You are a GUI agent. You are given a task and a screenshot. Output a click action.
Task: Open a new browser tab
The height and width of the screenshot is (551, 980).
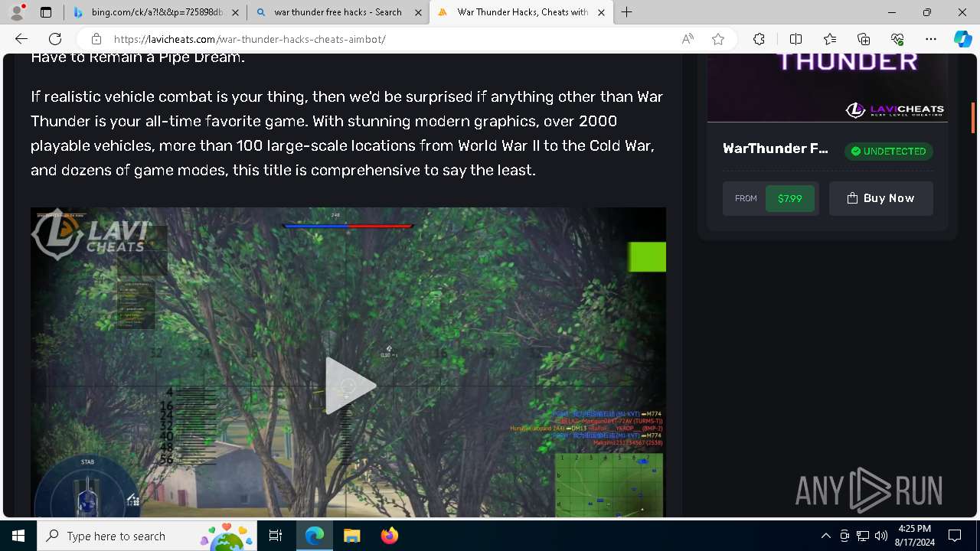point(627,12)
